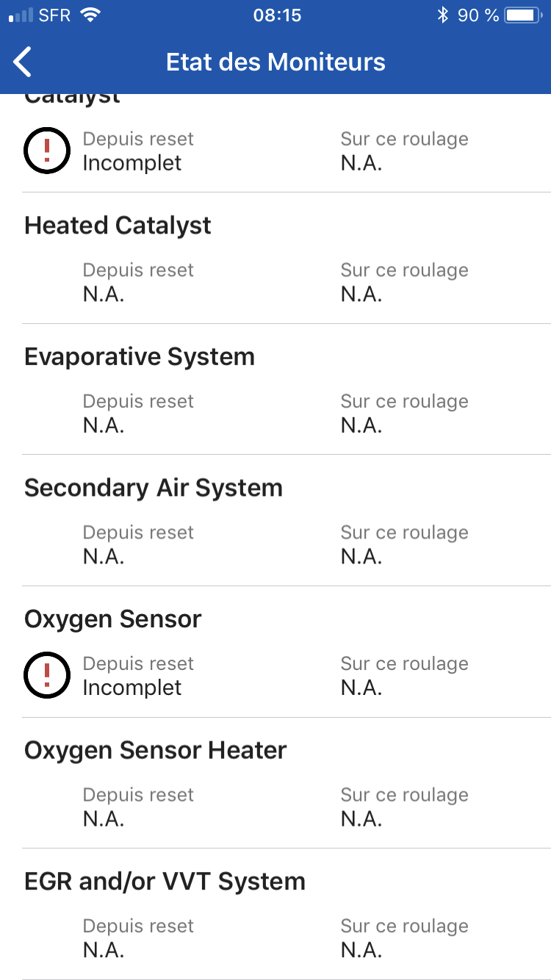This screenshot has width=551, height=980.
Task: Tap the 08:15 clock in status bar
Action: [x=277, y=15]
